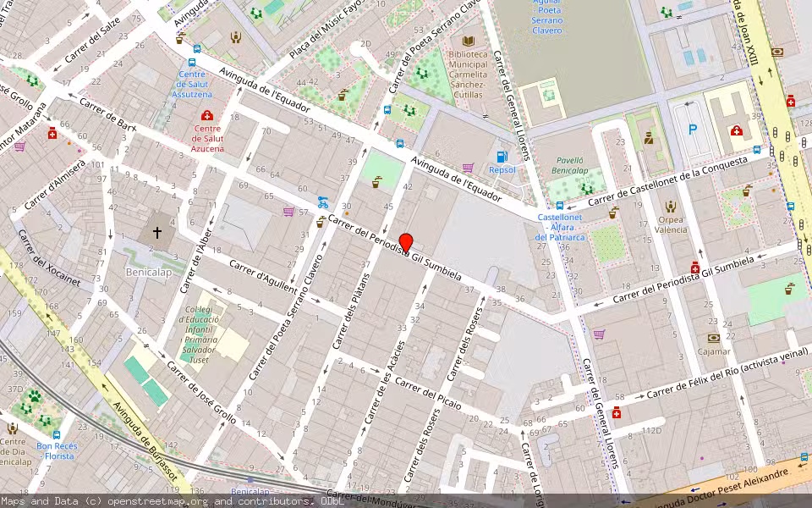The width and height of the screenshot is (812, 508).
Task: Select the Orpea València social facility icon
Action: 671,207
